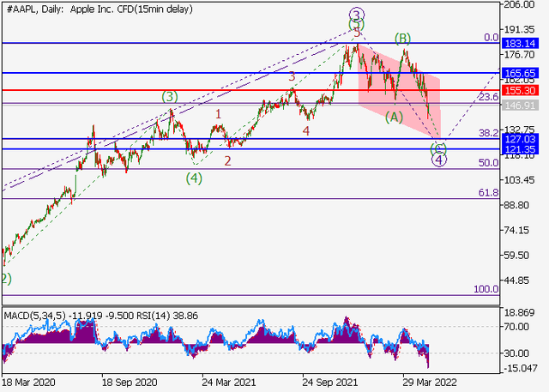This screenshot has height=392, width=549.
Task: Select the green (A) wave label
Action: [394, 116]
